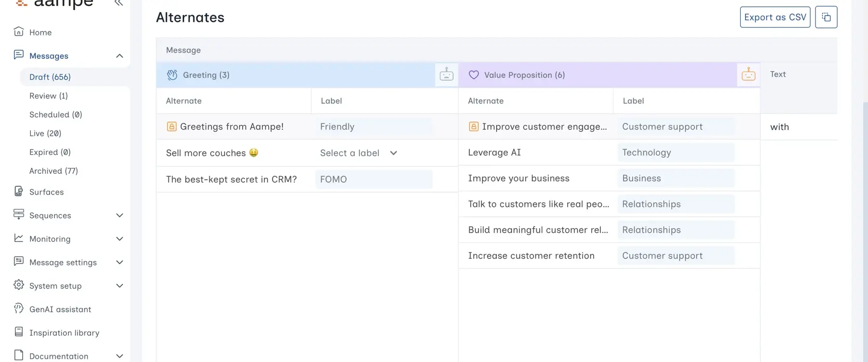Click the Messages chat icon
The height and width of the screenshot is (362, 868).
click(19, 55)
